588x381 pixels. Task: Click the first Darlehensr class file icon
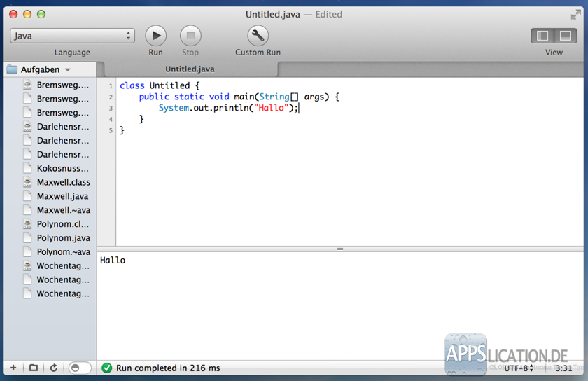point(27,127)
